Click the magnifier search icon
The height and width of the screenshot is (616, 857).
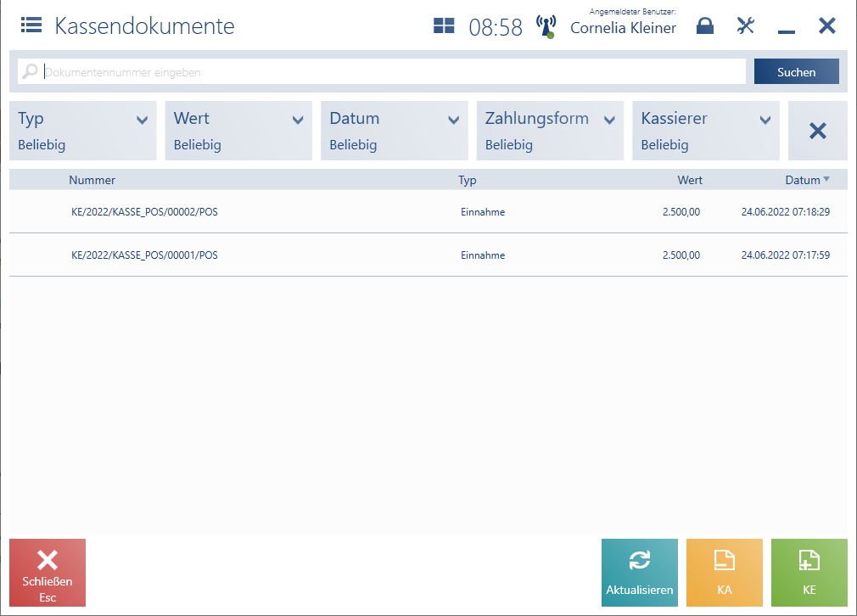[x=31, y=72]
